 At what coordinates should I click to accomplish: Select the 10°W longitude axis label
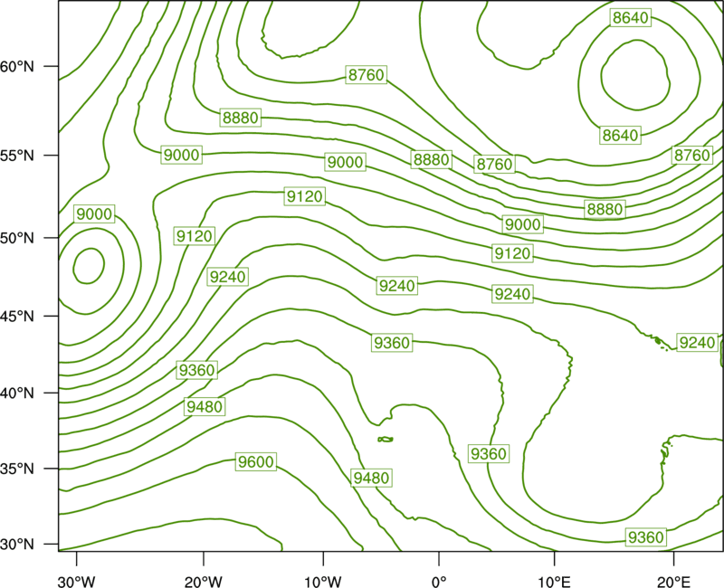coord(322,582)
